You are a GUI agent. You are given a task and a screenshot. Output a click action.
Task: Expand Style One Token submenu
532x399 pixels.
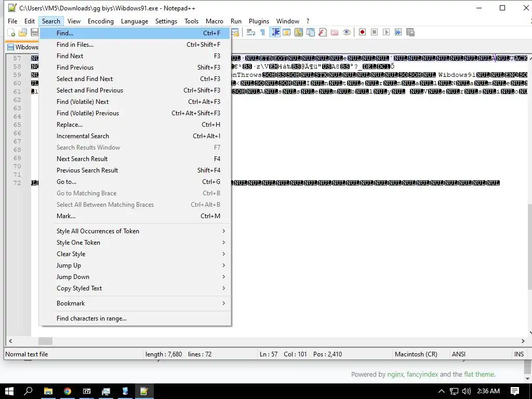click(135, 243)
